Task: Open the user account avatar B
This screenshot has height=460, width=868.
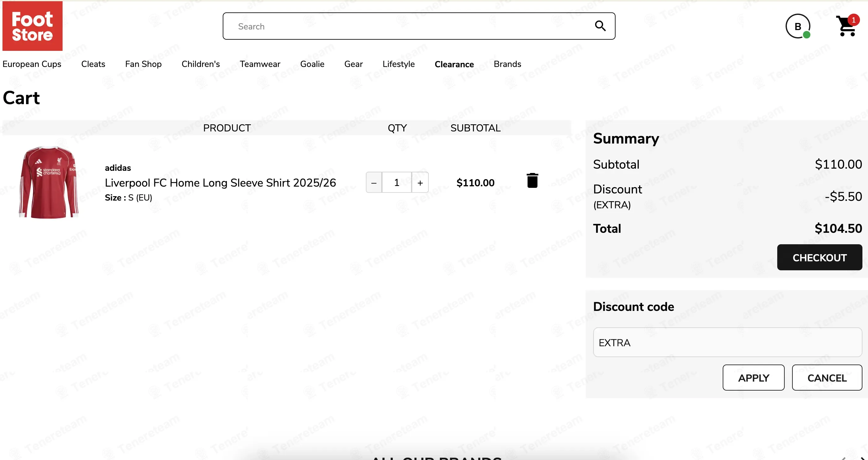Action: coord(798,26)
